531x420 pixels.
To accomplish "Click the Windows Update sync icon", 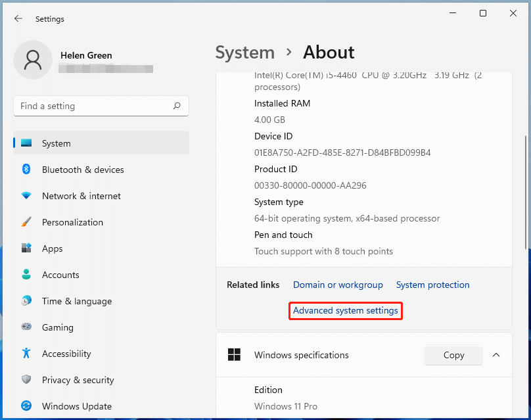I will tap(26, 406).
